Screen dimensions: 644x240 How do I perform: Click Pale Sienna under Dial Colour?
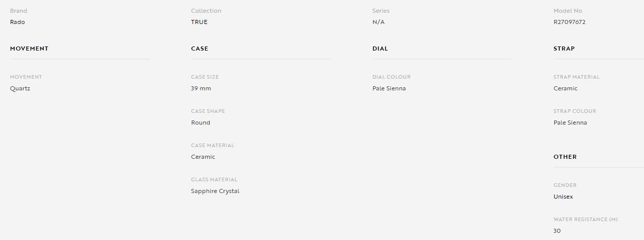tap(389, 88)
